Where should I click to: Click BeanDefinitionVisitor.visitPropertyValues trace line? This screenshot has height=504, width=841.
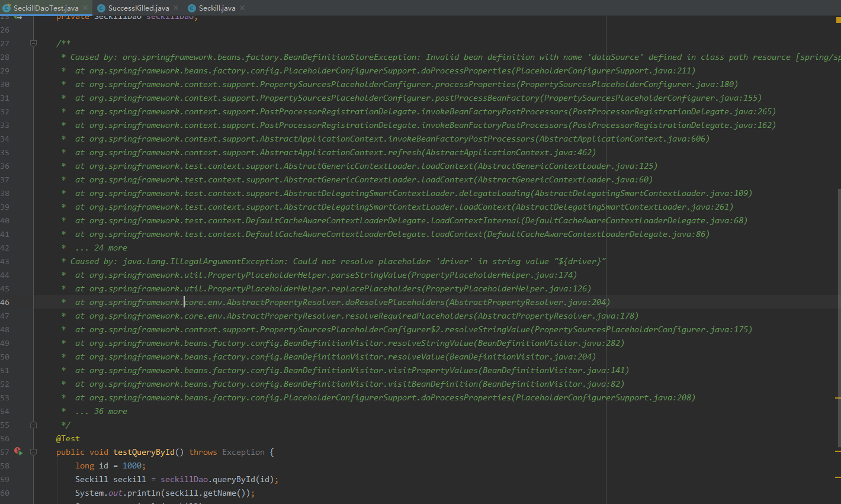point(352,370)
